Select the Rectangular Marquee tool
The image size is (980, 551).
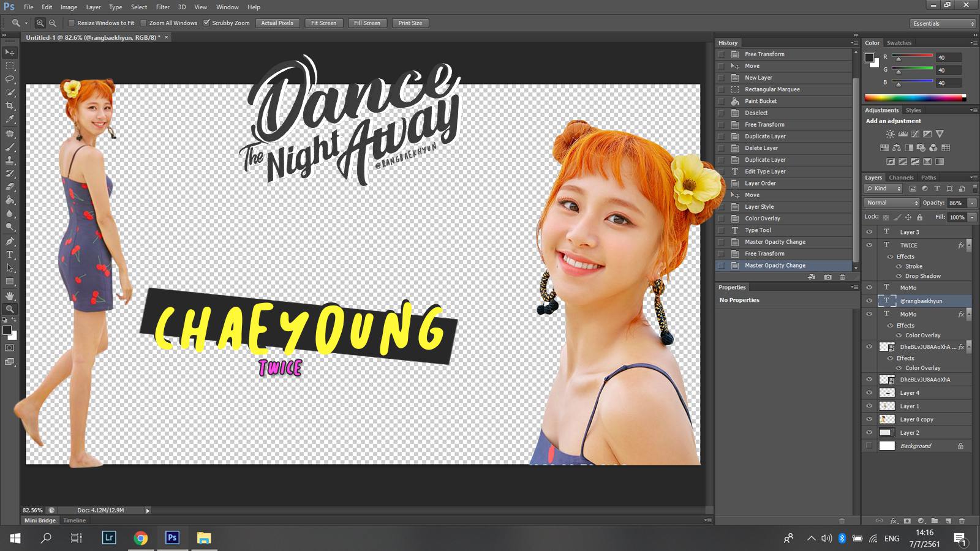10,66
